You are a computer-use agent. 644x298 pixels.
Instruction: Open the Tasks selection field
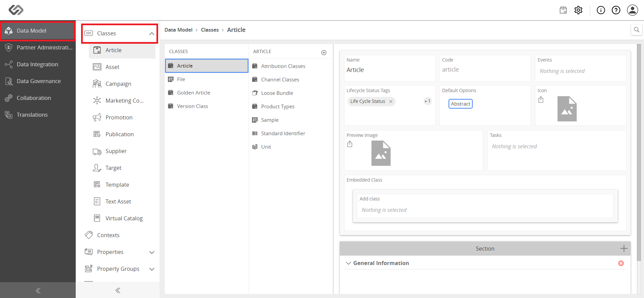(557, 150)
